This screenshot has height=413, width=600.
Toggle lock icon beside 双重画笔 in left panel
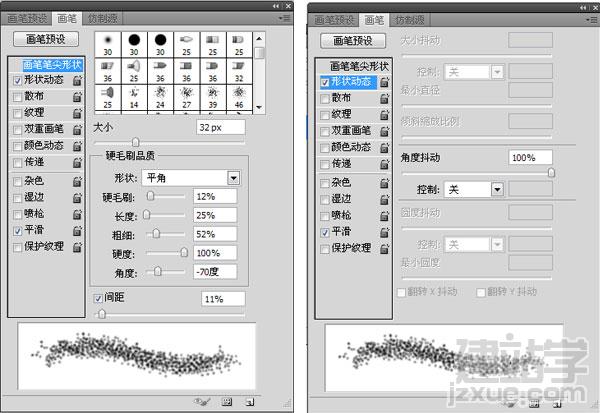click(77, 130)
